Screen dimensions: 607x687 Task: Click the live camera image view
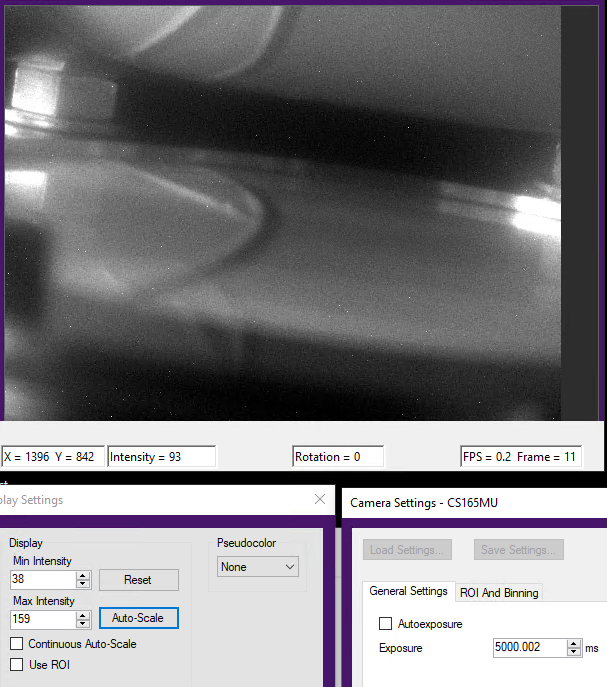pos(283,213)
